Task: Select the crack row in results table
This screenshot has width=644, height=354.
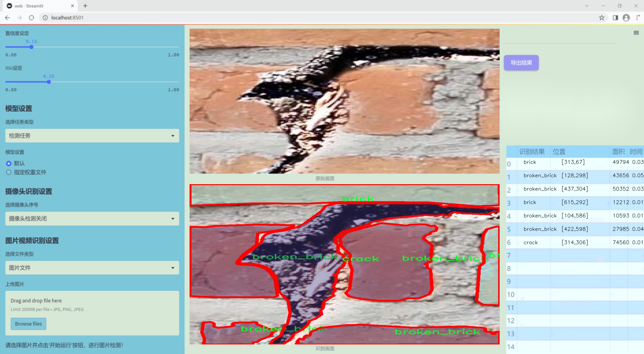Action: (530, 243)
